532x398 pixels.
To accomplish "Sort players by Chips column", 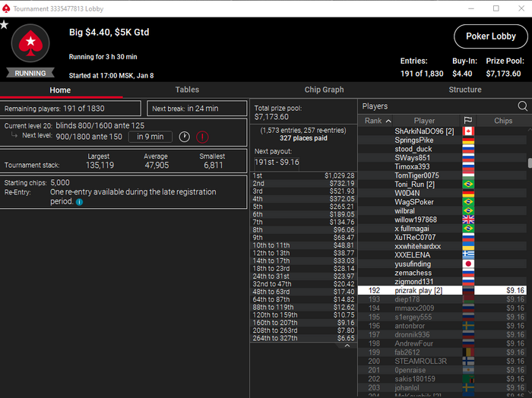I will [503, 121].
